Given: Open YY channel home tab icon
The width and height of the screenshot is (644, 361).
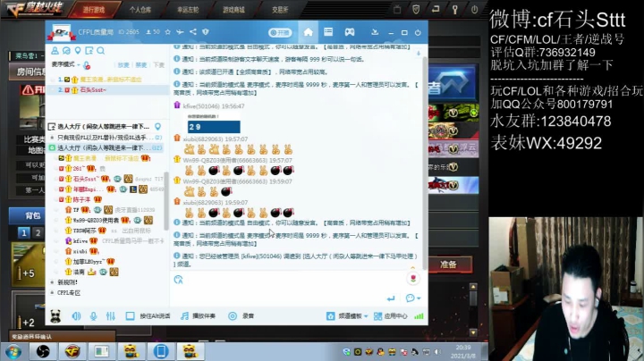Looking at the screenshot, I should click(x=308, y=32).
